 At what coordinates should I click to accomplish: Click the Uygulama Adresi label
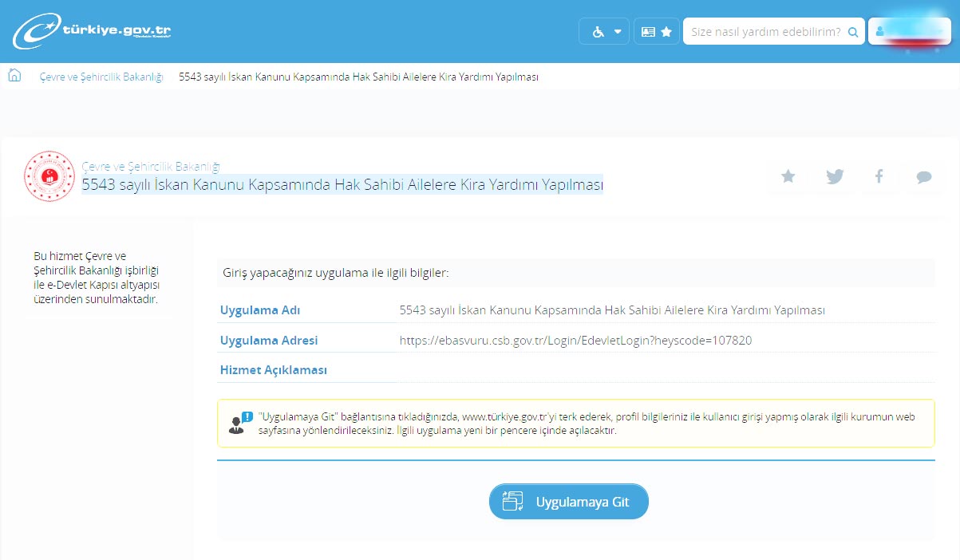pyautogui.click(x=269, y=341)
